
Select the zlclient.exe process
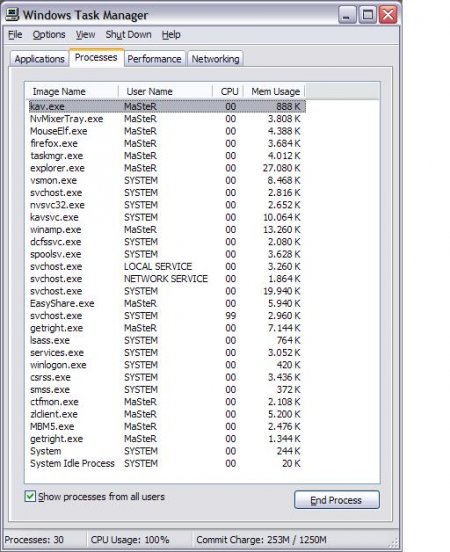[x=167, y=414]
